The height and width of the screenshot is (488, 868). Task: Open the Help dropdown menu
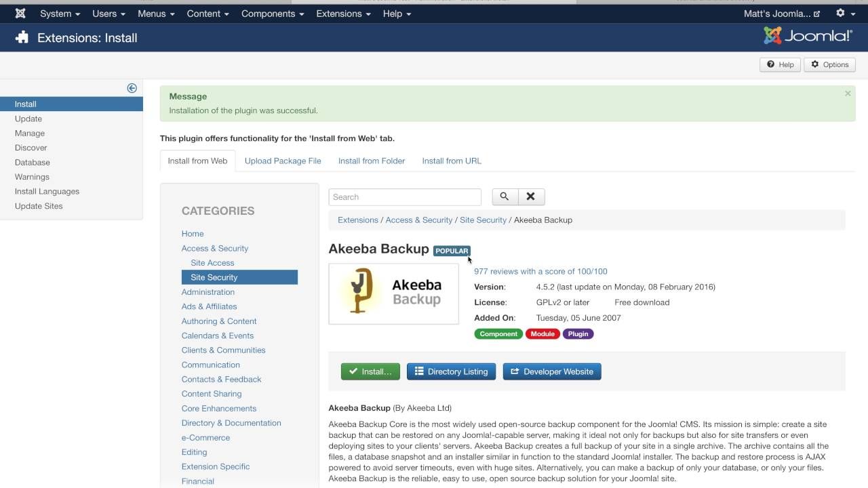coord(397,14)
